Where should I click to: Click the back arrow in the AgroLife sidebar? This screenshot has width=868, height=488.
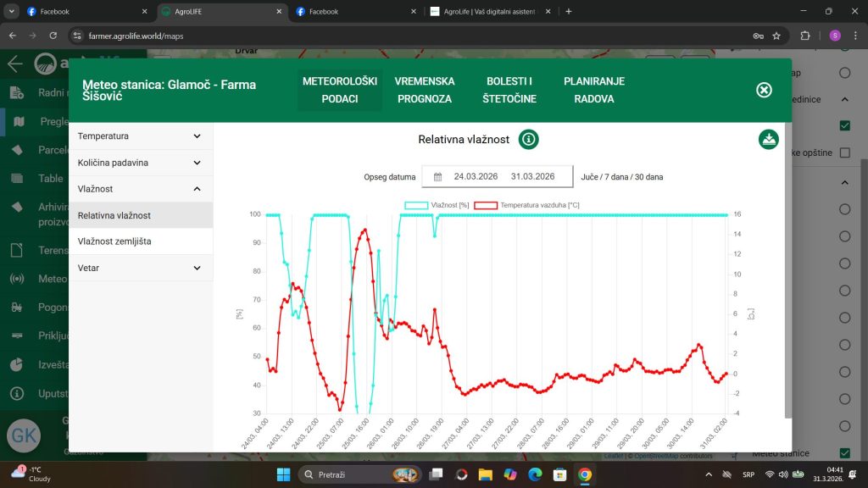pyautogui.click(x=14, y=64)
